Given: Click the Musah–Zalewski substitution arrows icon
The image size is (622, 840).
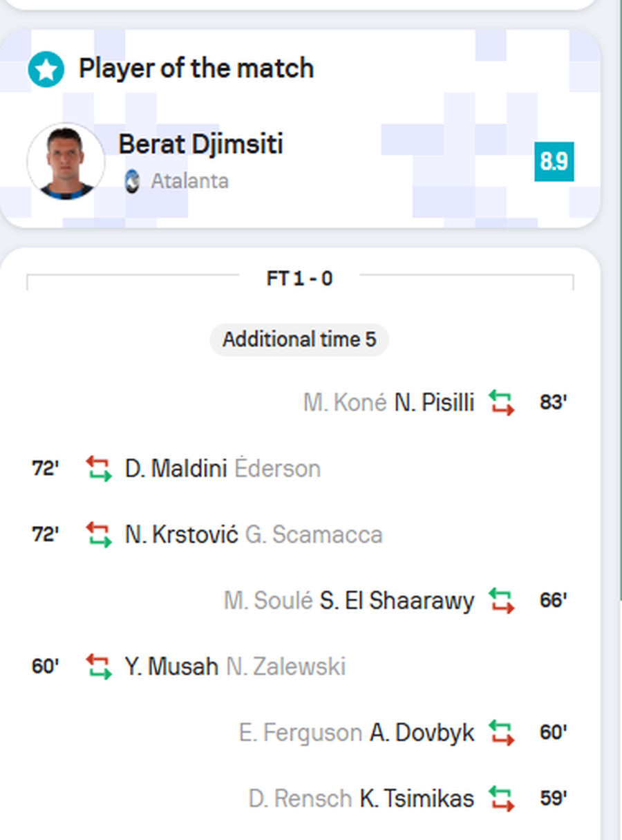Looking at the screenshot, I should click(99, 666).
